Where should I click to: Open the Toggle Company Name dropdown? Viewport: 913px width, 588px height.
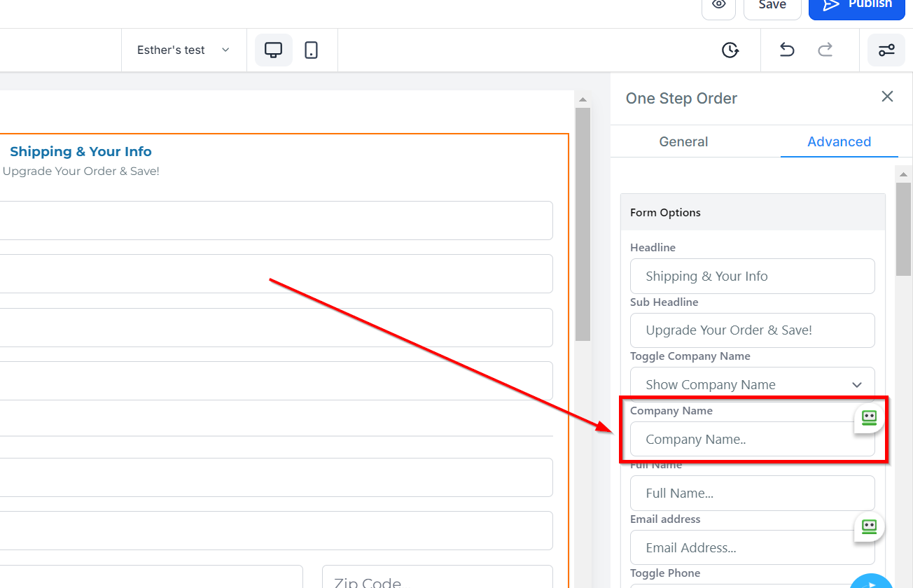click(753, 384)
